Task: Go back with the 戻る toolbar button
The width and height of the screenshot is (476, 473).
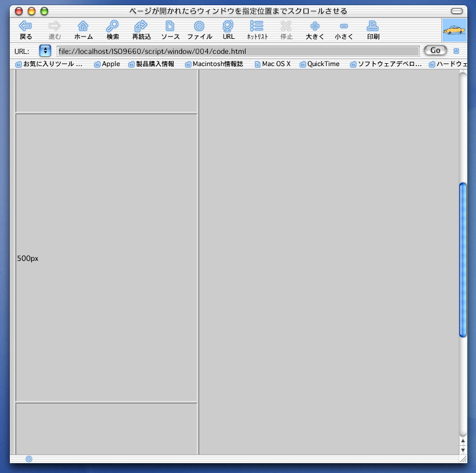Action: click(x=25, y=30)
